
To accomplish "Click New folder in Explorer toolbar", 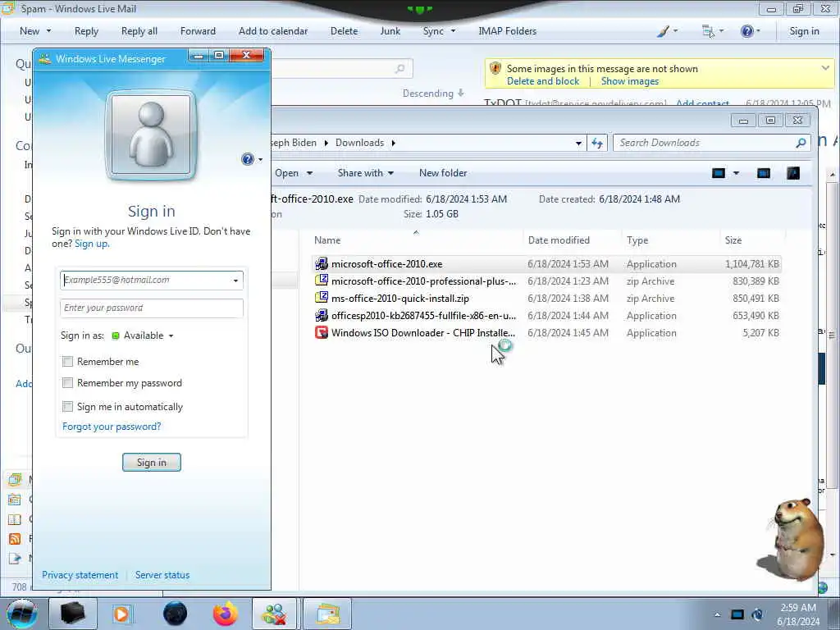I will 443,173.
